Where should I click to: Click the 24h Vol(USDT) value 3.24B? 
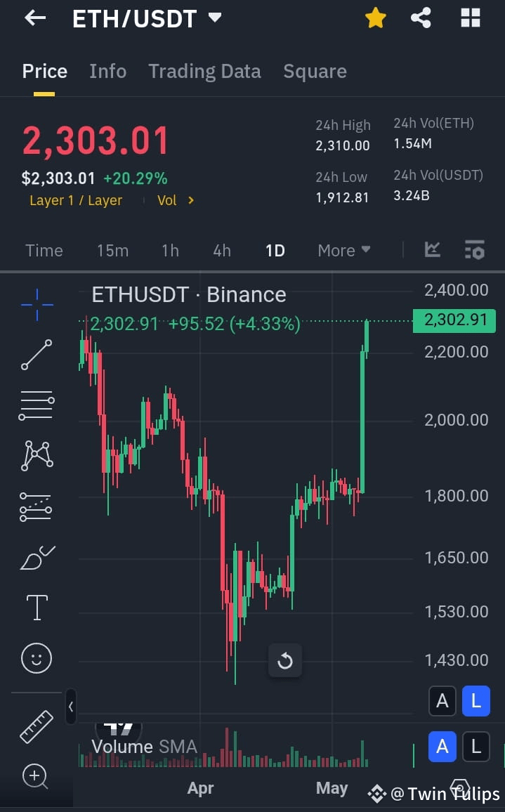coord(412,195)
